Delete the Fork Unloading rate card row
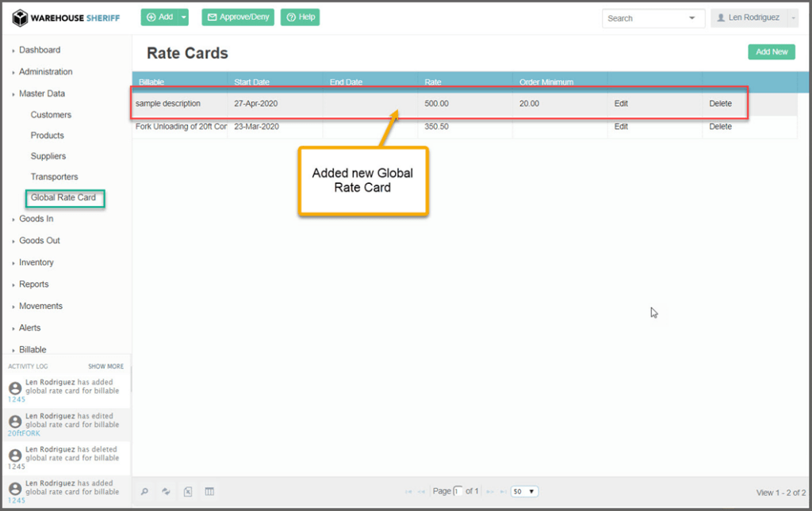The height and width of the screenshot is (511, 812). [720, 127]
